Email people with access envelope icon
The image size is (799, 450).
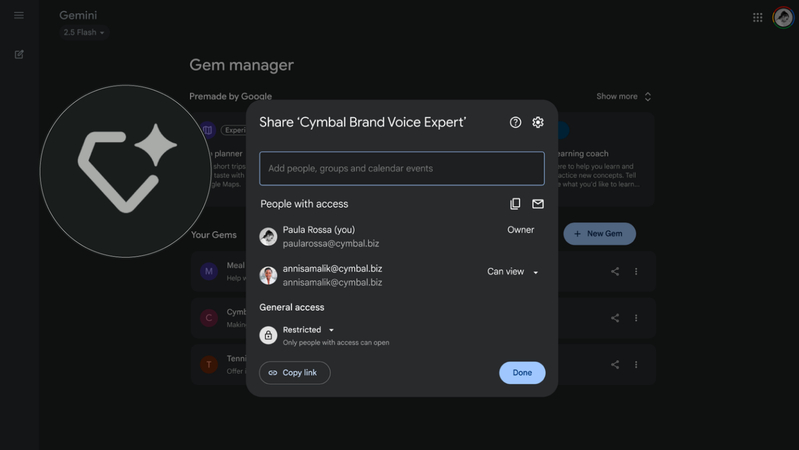point(538,204)
